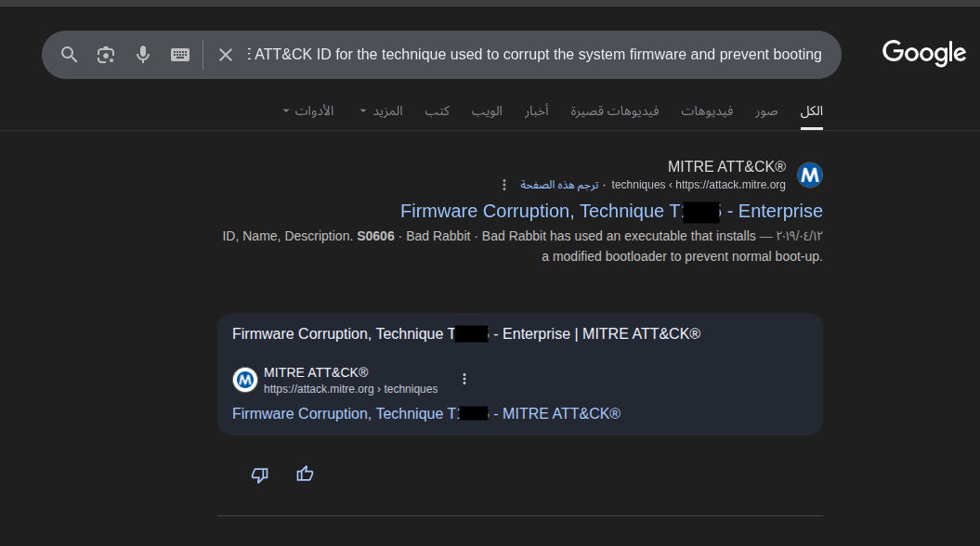Go to Google homepage via logo
Screen dimensions: 980x546
pyautogui.click(x=923, y=53)
